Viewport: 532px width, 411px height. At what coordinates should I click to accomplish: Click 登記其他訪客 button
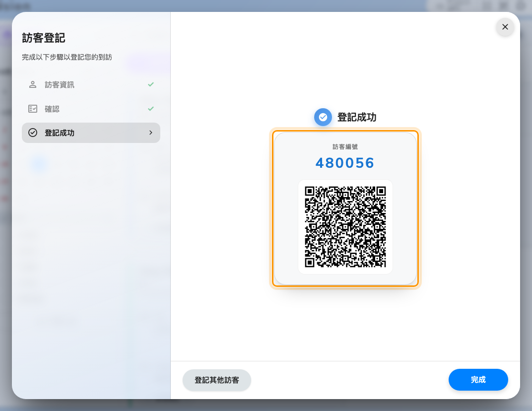pyautogui.click(x=217, y=380)
